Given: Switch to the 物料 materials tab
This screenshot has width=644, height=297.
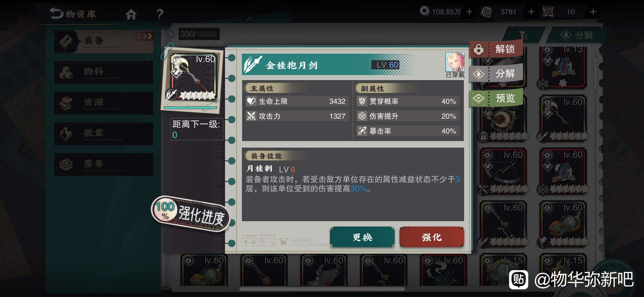Looking at the screenshot, I should coord(104,72).
